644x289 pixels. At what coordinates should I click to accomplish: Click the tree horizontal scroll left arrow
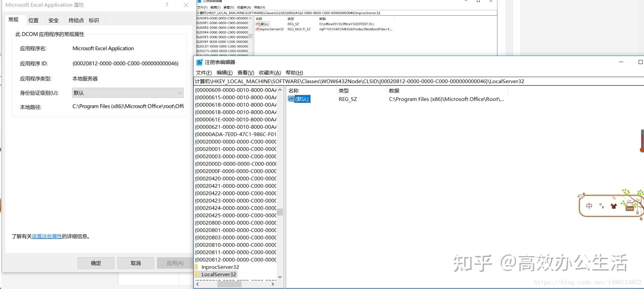[x=197, y=284]
